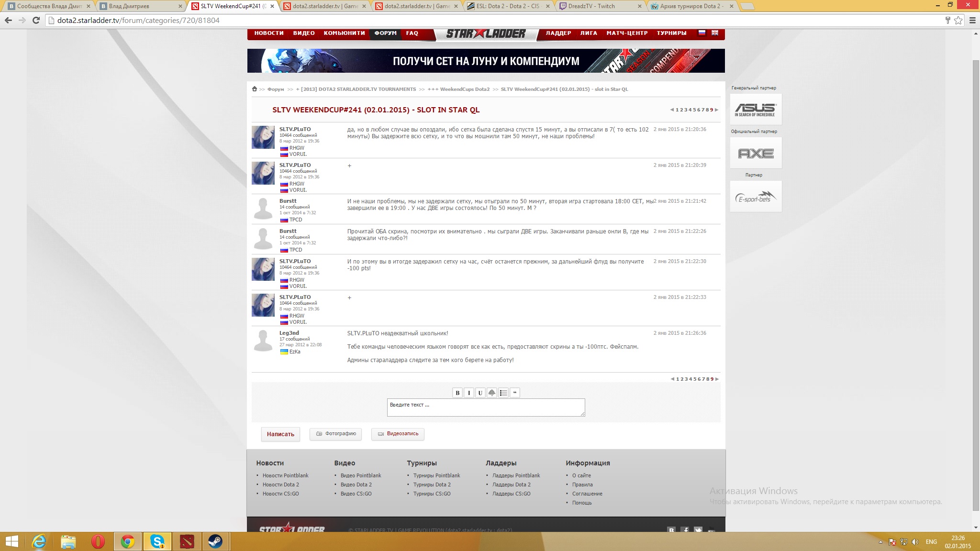Open the МАТЧ-ЦЕНТР menu item
Screen dimensions: 980x551
pos(627,33)
